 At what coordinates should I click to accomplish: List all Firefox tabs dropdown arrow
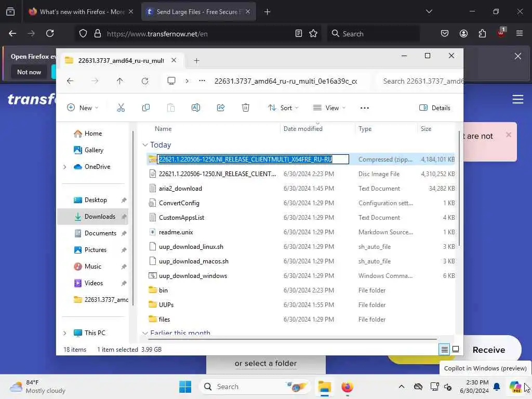pos(429,11)
